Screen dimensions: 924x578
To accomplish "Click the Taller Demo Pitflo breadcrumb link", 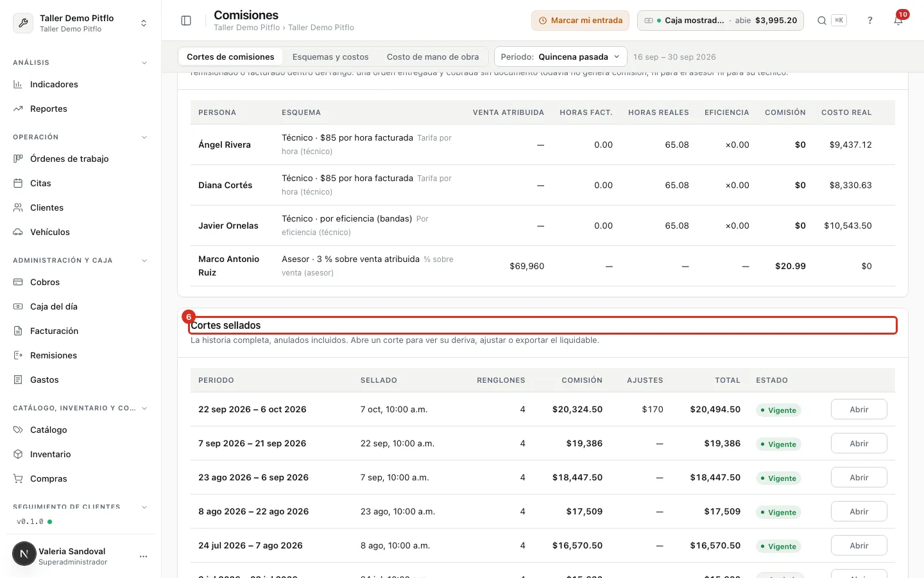I will pyautogui.click(x=246, y=28).
